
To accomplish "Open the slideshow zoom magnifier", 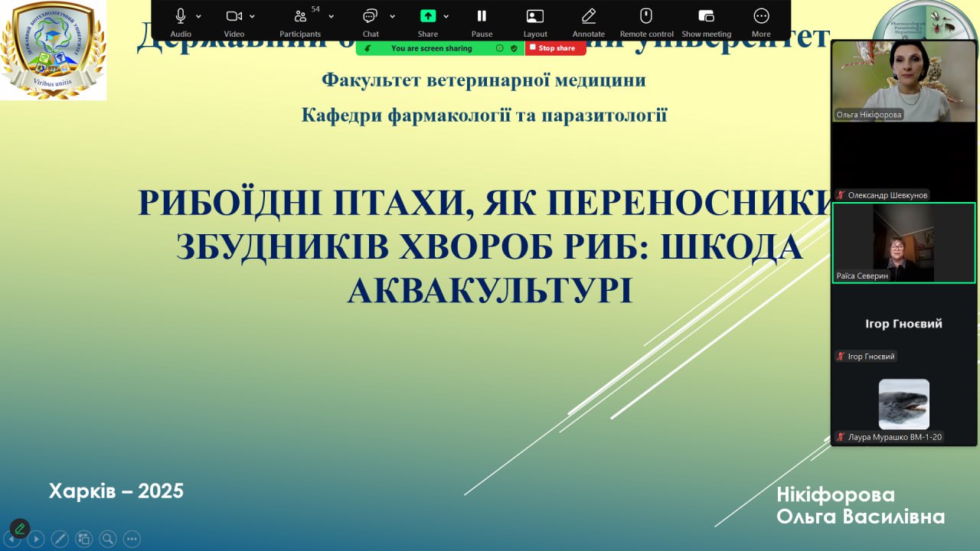I will [x=107, y=539].
